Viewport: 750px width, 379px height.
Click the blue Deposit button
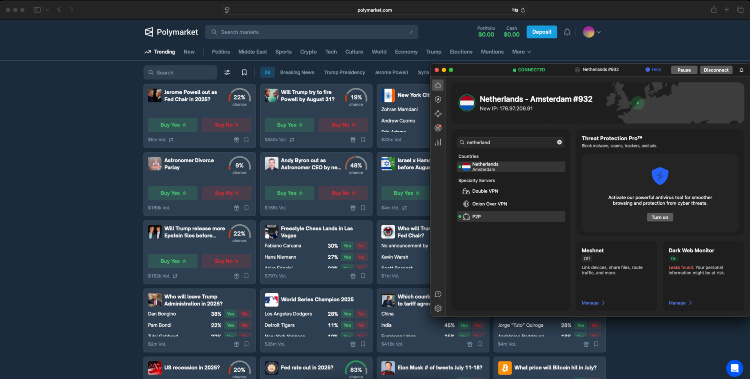pyautogui.click(x=541, y=32)
